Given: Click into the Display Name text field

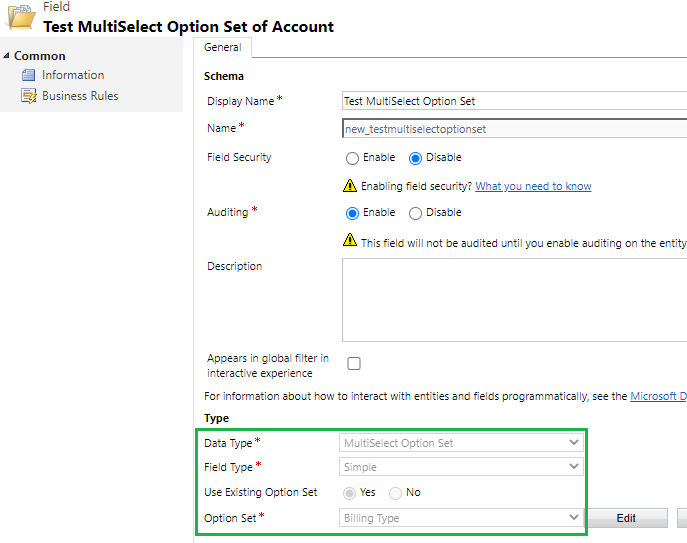Looking at the screenshot, I should (514, 101).
